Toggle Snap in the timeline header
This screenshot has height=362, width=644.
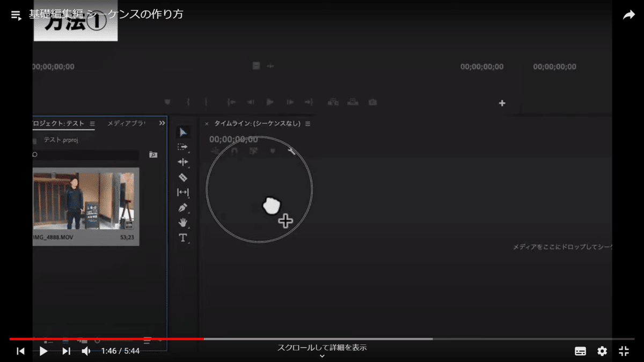[235, 151]
